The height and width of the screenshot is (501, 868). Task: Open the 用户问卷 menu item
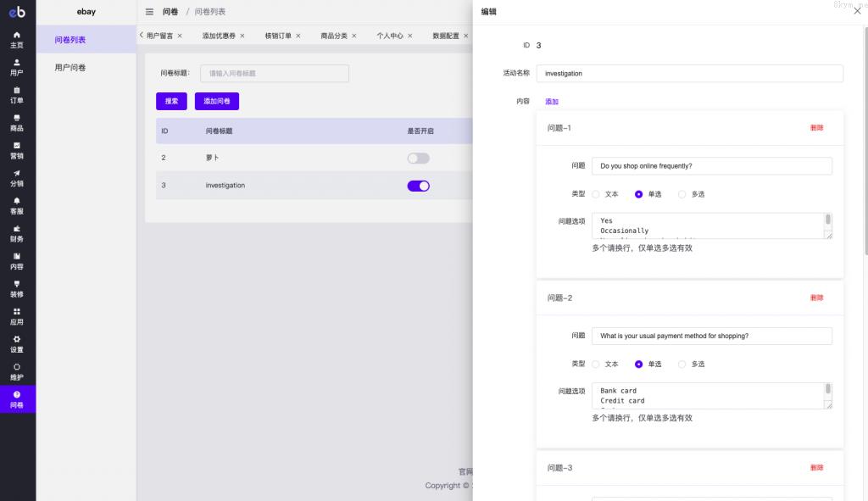point(70,67)
